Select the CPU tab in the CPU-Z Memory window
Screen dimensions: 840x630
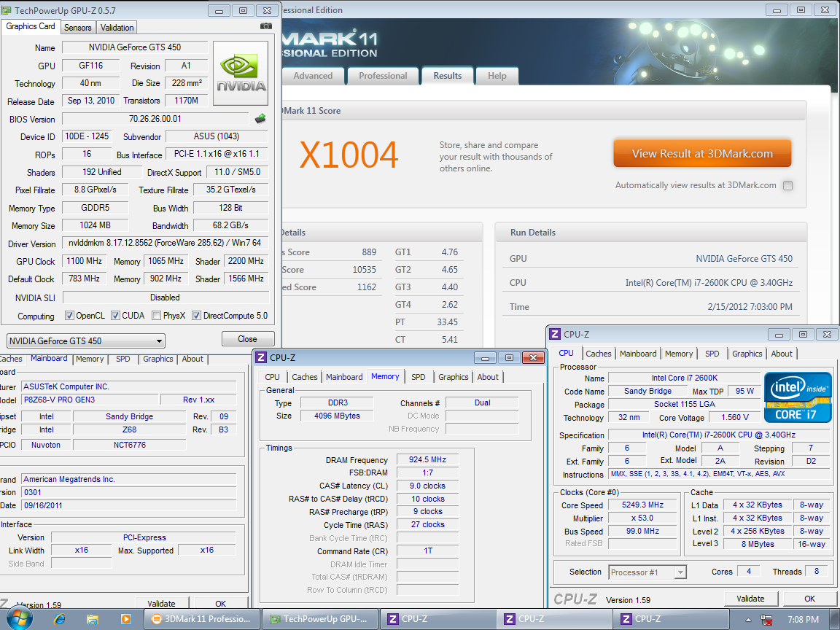point(272,377)
